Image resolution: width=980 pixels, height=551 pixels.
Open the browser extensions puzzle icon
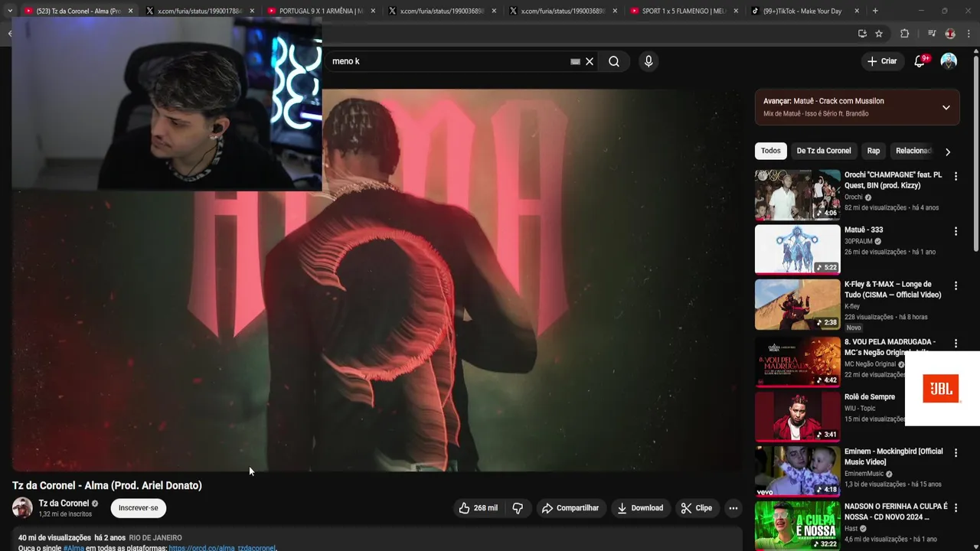coord(905,34)
